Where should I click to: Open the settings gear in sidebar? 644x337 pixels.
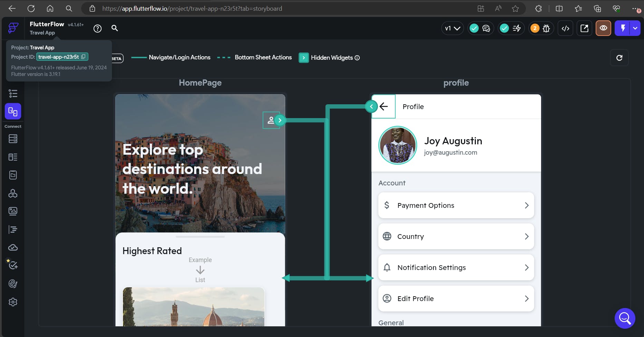point(13,302)
